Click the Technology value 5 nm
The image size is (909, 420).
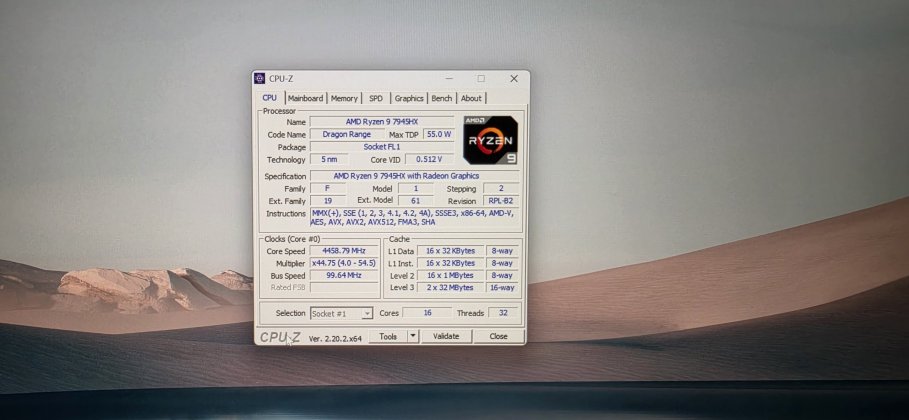point(329,159)
